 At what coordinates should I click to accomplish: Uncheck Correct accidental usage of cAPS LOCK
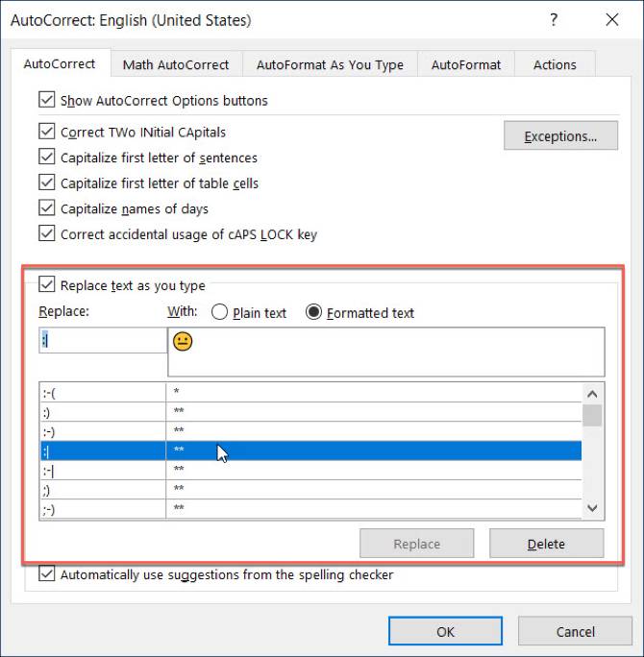point(46,233)
